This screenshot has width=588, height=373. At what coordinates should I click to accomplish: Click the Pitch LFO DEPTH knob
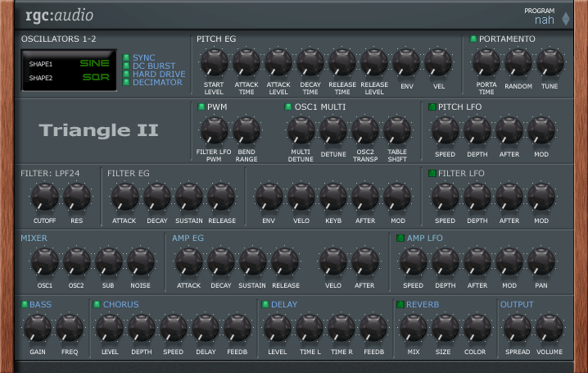coord(477,130)
